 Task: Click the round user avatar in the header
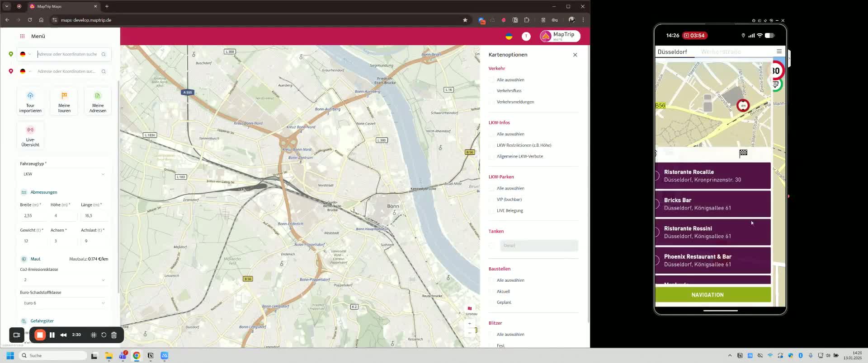[526, 36]
